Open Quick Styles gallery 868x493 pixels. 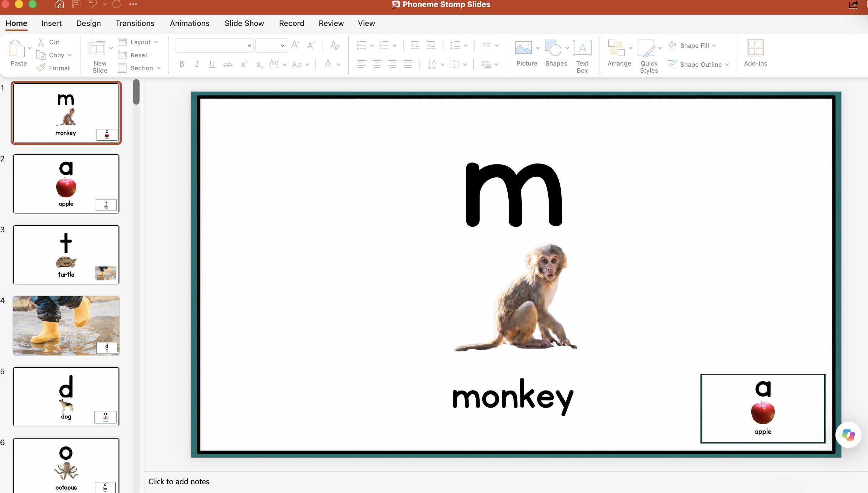[x=646, y=48]
